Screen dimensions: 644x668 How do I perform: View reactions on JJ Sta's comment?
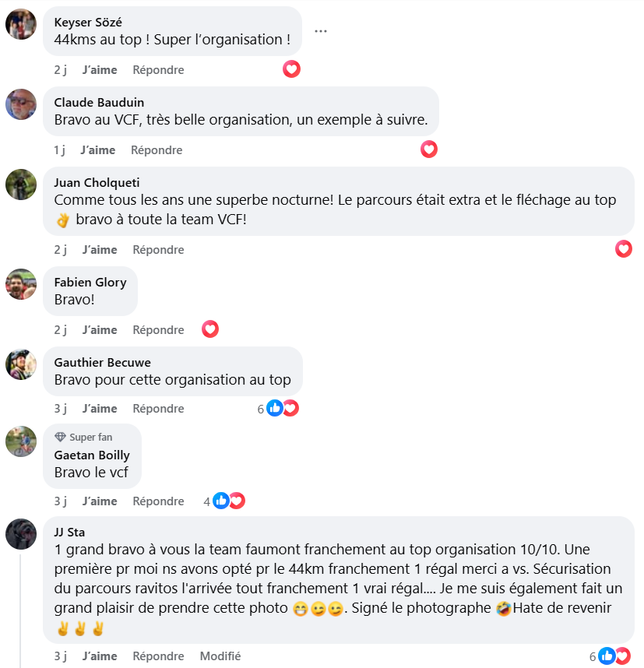(610, 656)
